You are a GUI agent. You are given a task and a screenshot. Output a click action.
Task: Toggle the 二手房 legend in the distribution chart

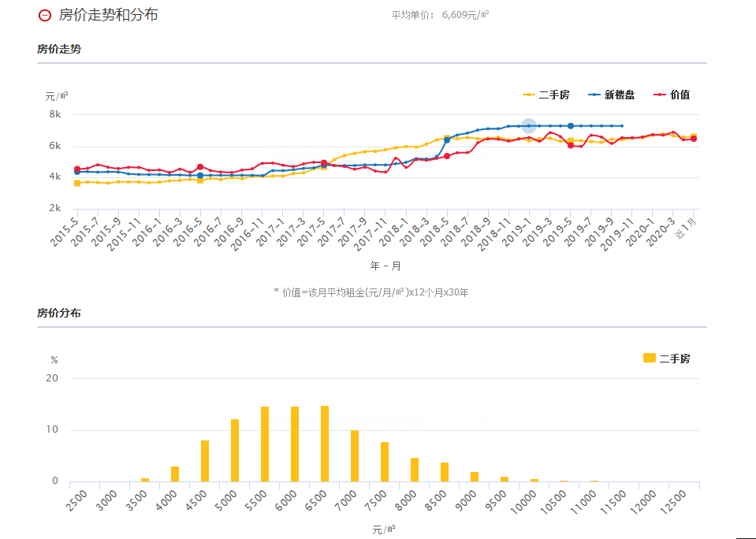667,359
